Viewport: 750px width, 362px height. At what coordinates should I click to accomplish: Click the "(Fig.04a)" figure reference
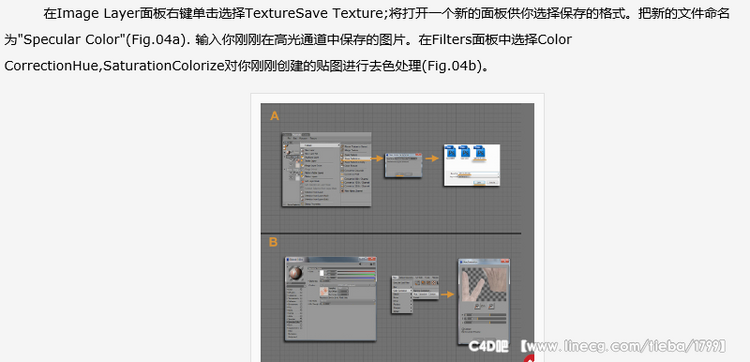click(x=155, y=40)
